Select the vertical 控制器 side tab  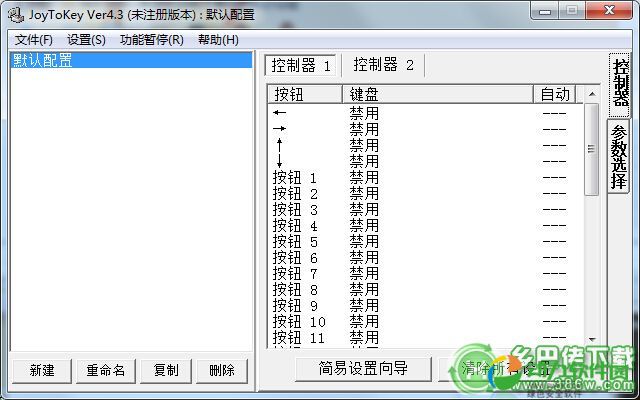point(621,80)
